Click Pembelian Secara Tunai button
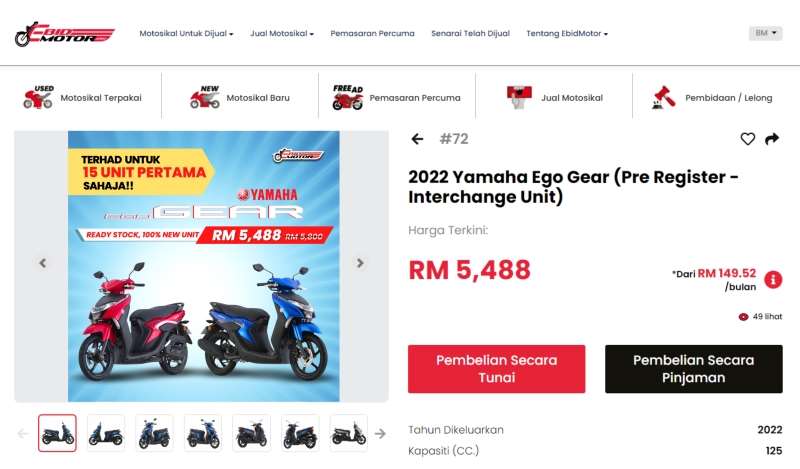Screen dimensions: 800x469 point(496,369)
